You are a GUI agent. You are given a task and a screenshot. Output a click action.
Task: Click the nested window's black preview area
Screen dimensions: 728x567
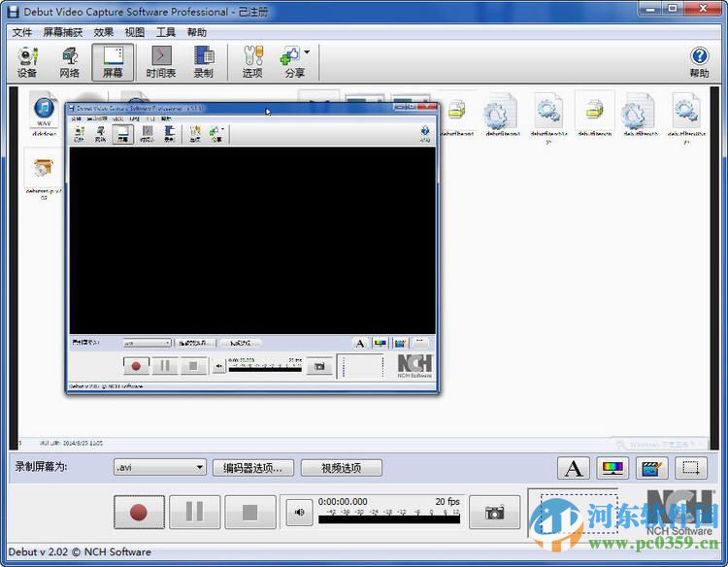click(252, 241)
